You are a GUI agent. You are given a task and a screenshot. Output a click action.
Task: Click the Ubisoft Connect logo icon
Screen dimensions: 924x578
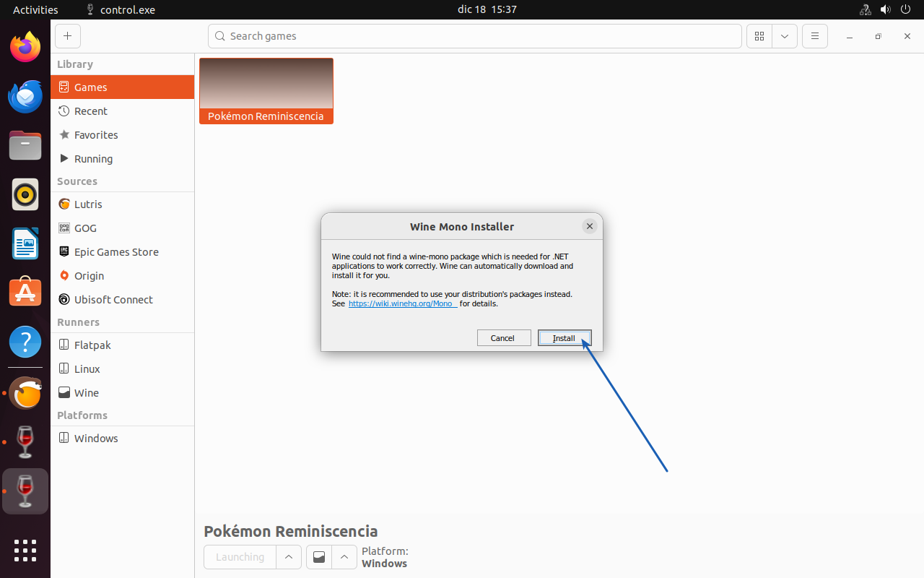(x=64, y=299)
